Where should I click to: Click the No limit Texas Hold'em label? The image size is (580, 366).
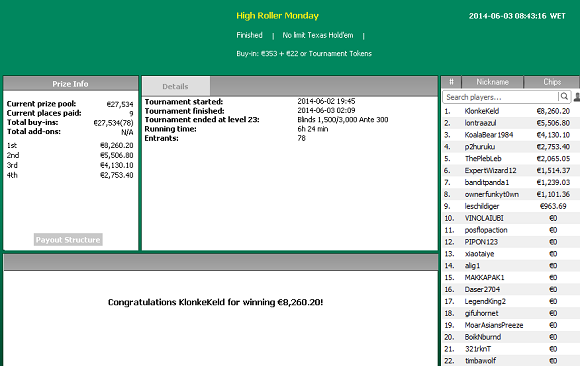click(x=318, y=35)
